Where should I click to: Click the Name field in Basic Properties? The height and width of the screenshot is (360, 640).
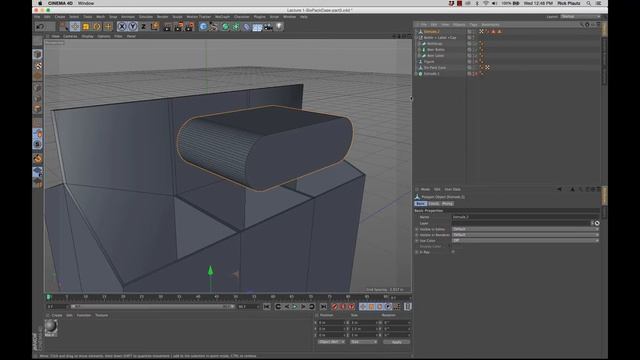[525, 217]
